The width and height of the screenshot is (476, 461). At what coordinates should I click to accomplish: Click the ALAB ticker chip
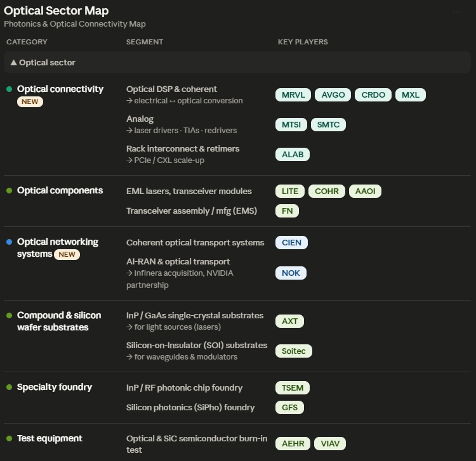(293, 154)
